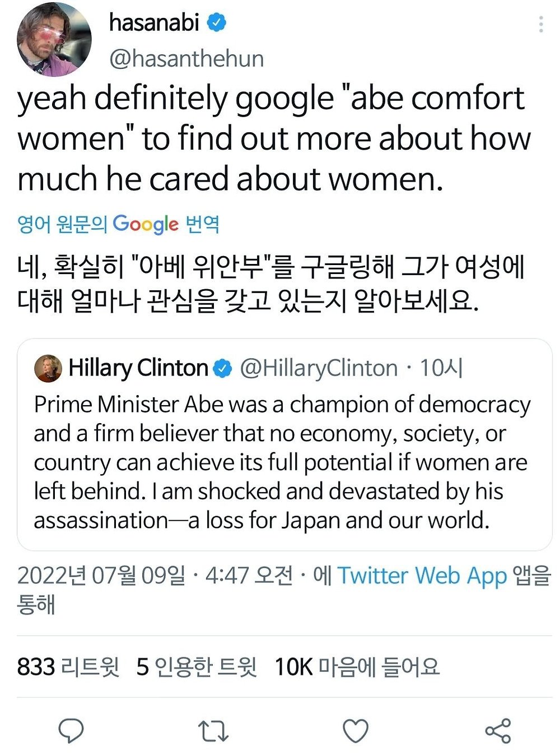Viewport: 560px width, 756px height.
Task: View the 833 retweets list
Action: coord(68,667)
